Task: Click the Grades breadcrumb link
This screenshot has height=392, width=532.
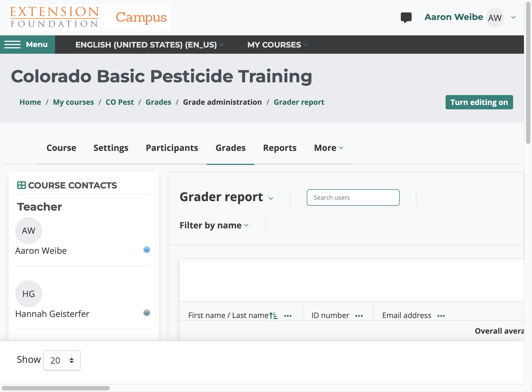Action: tap(158, 102)
